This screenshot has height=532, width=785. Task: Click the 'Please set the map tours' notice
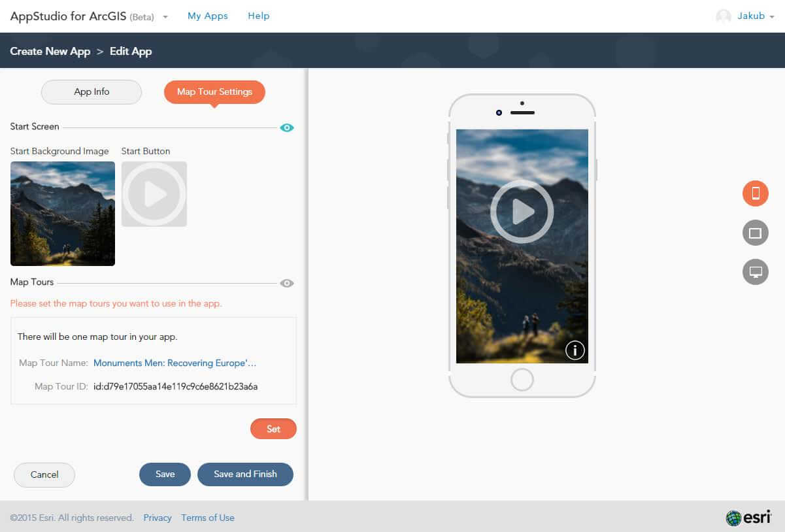click(x=116, y=303)
